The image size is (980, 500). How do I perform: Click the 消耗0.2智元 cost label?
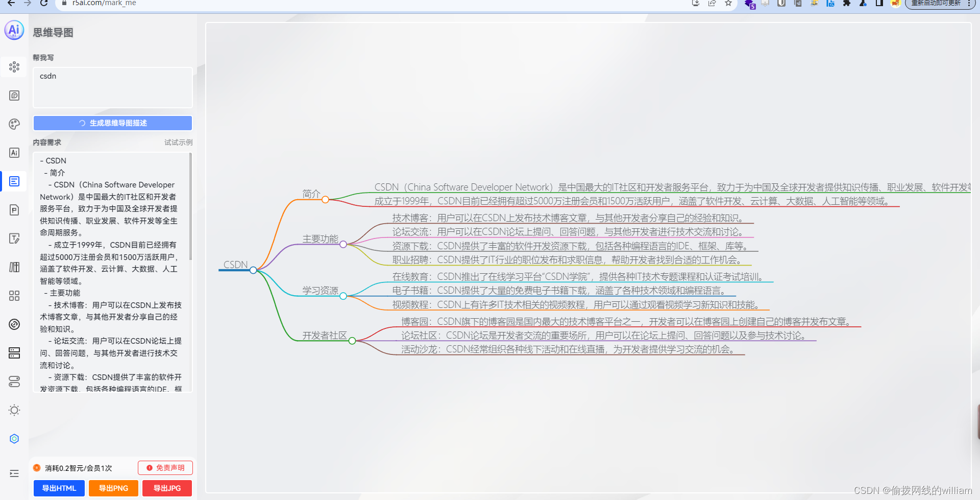point(78,468)
